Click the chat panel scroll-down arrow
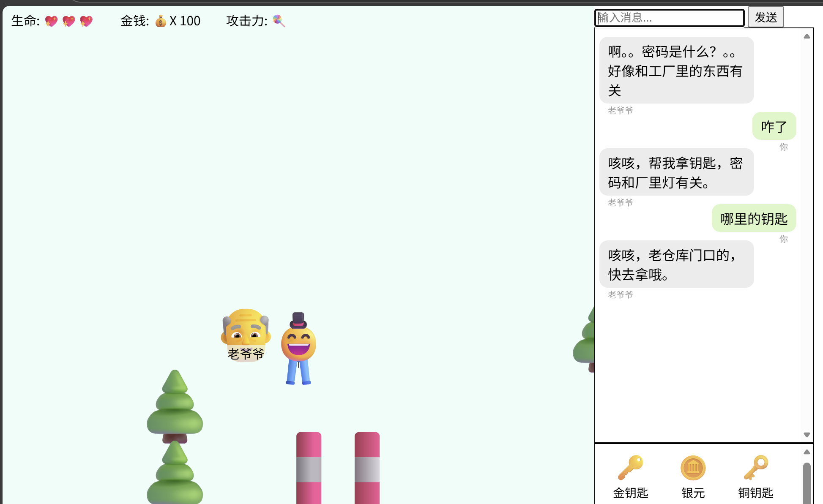Viewport: 823px width, 504px height. click(x=807, y=434)
